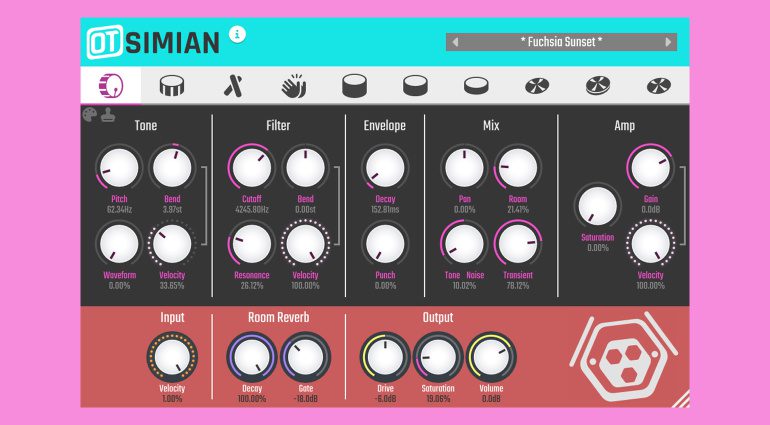Select the snare drum voice icon
This screenshot has width=770, height=425.
[173, 86]
